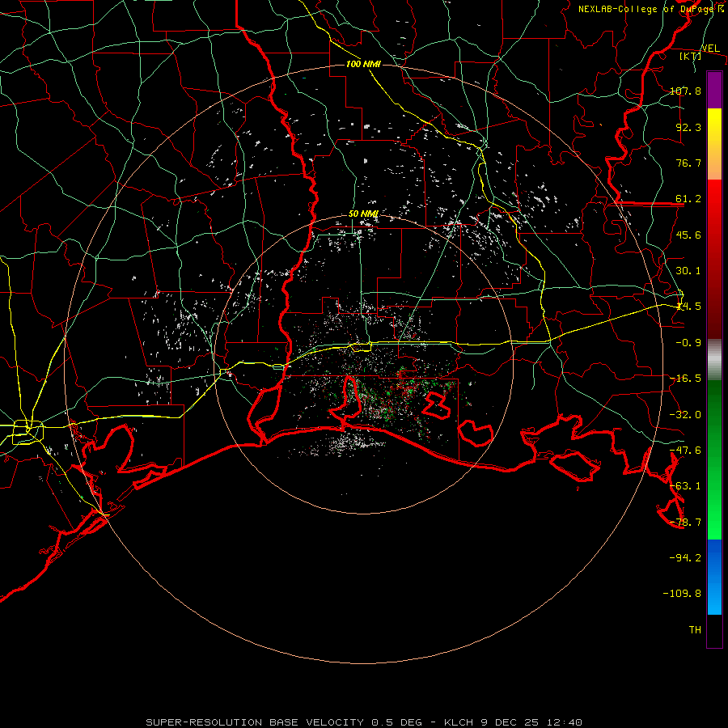The width and height of the screenshot is (728, 728).
Task: Click the 45.6 scale value
Action: [688, 235]
